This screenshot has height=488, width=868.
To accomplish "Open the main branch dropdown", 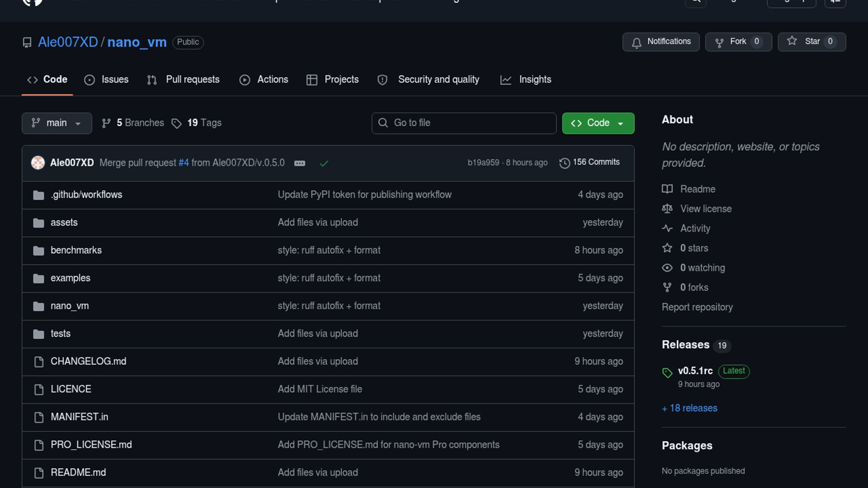I will (x=57, y=123).
